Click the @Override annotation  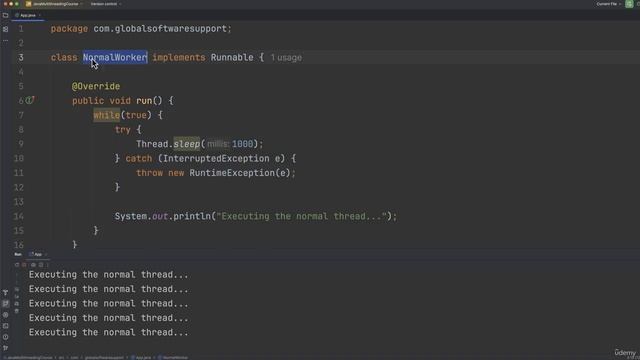[96, 86]
